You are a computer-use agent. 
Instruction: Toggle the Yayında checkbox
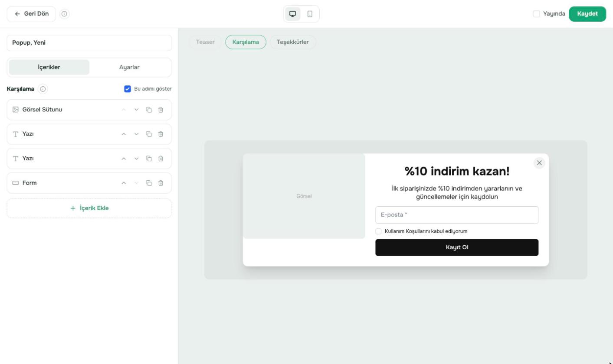(x=537, y=14)
